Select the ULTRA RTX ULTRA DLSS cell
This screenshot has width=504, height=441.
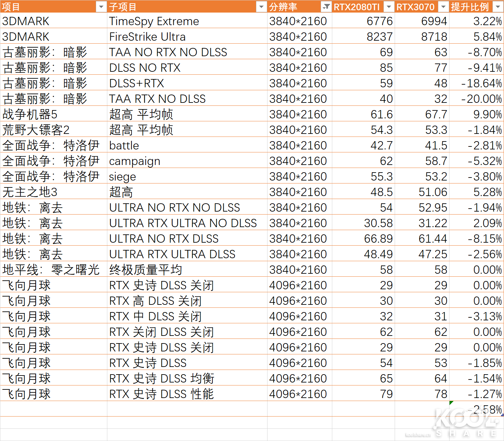click(x=187, y=254)
